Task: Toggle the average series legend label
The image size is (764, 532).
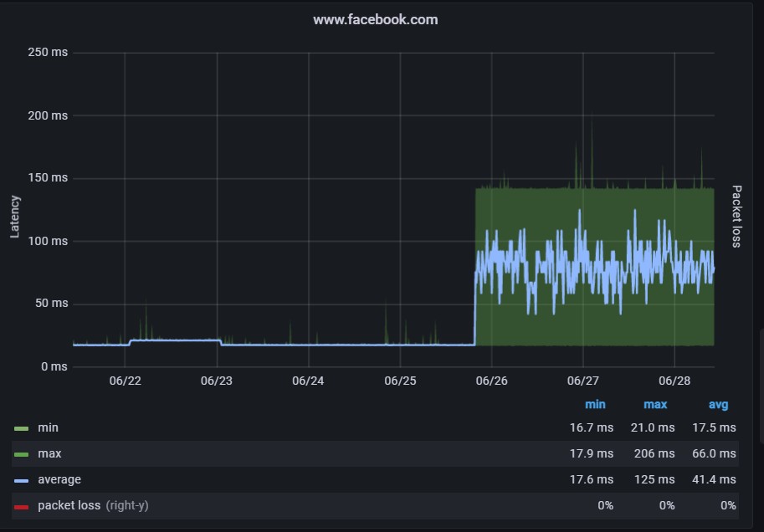Action: pyautogui.click(x=59, y=480)
